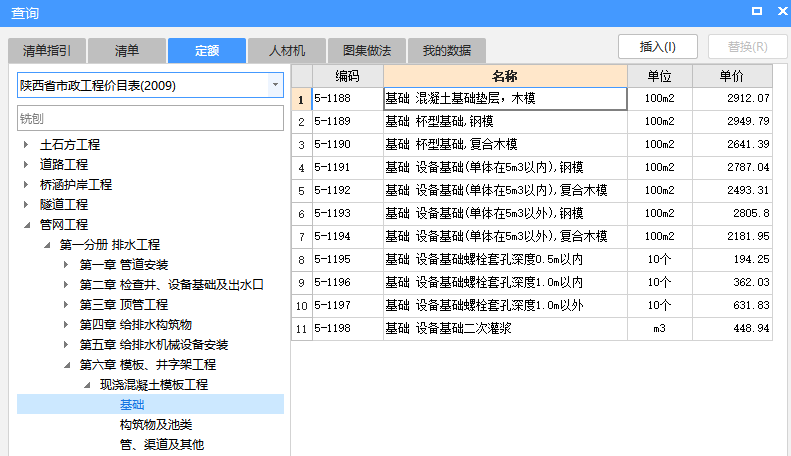Expand the 桥涵护岸工程 node
791x456 pixels.
point(26,185)
